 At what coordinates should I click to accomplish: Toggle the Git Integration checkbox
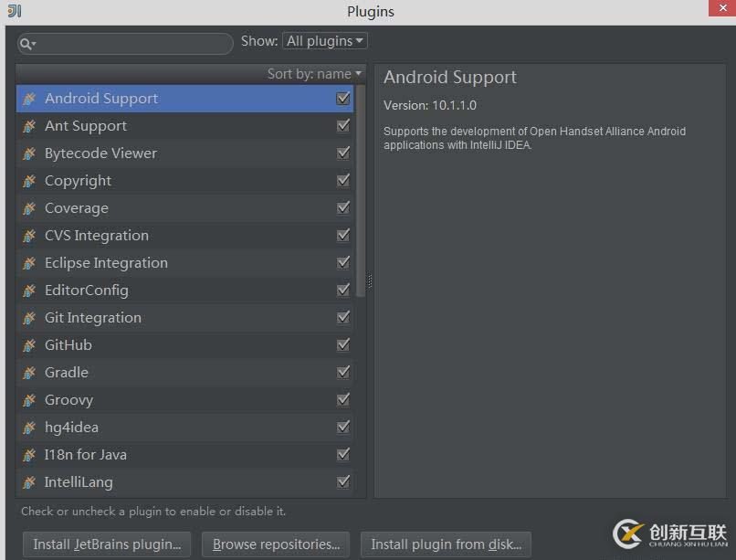(x=343, y=317)
